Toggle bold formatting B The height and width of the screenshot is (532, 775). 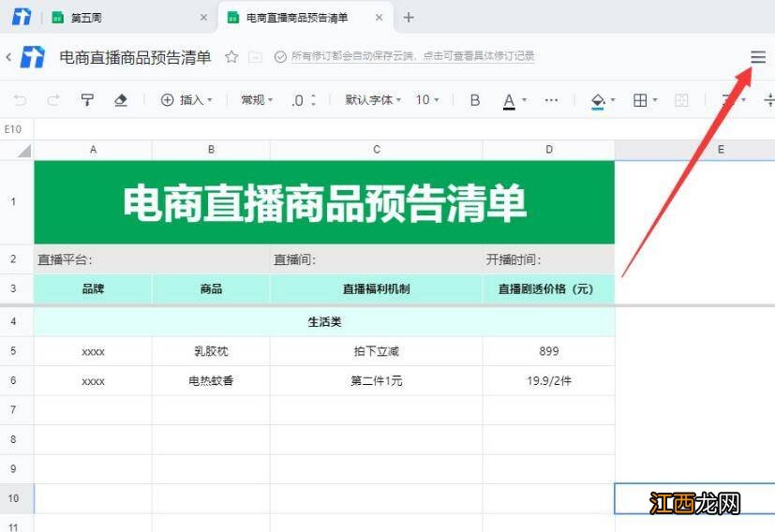(474, 100)
